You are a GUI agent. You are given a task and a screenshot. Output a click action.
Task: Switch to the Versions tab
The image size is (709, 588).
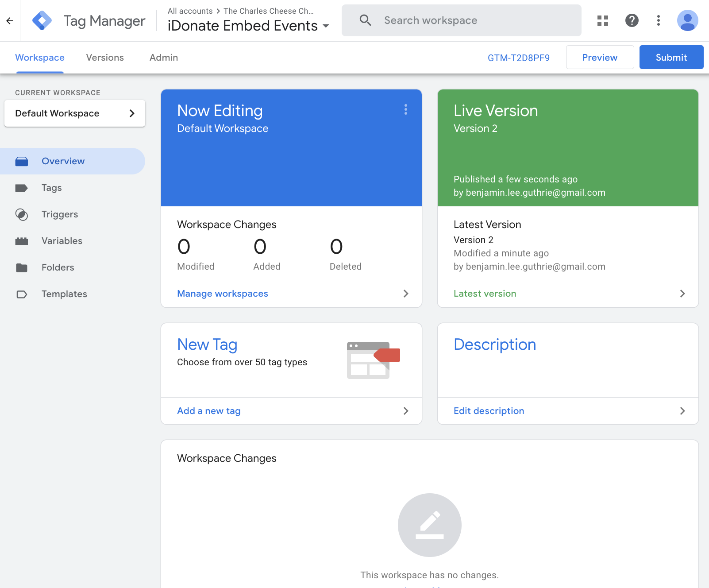pyautogui.click(x=105, y=58)
